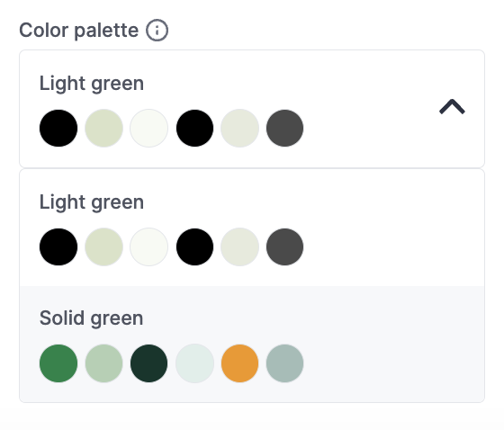Choose the Solid green palette option
This screenshot has width=504, height=430.
point(252,344)
